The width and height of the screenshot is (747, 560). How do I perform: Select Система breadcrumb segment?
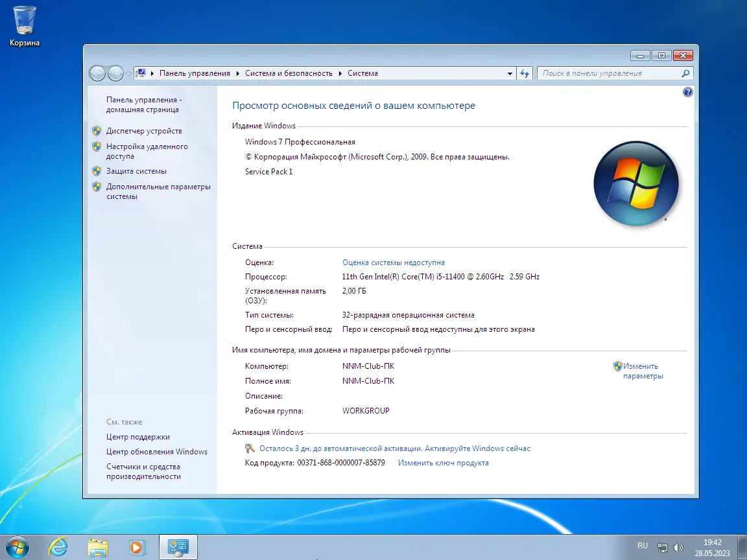362,73
